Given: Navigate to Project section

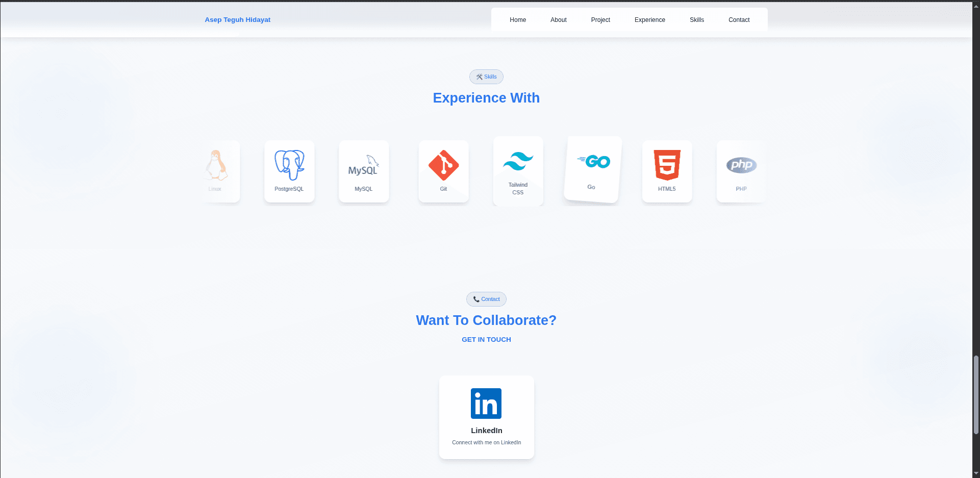Looking at the screenshot, I should click(x=600, y=20).
